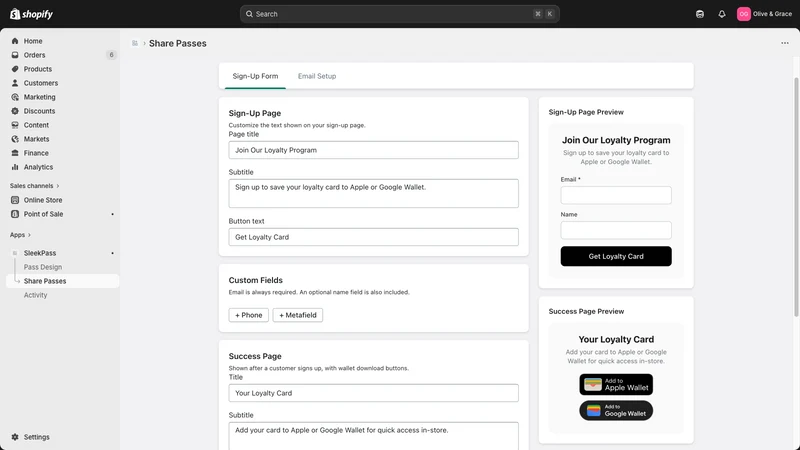Click the preview Email input
The height and width of the screenshot is (450, 800).
(x=616, y=195)
